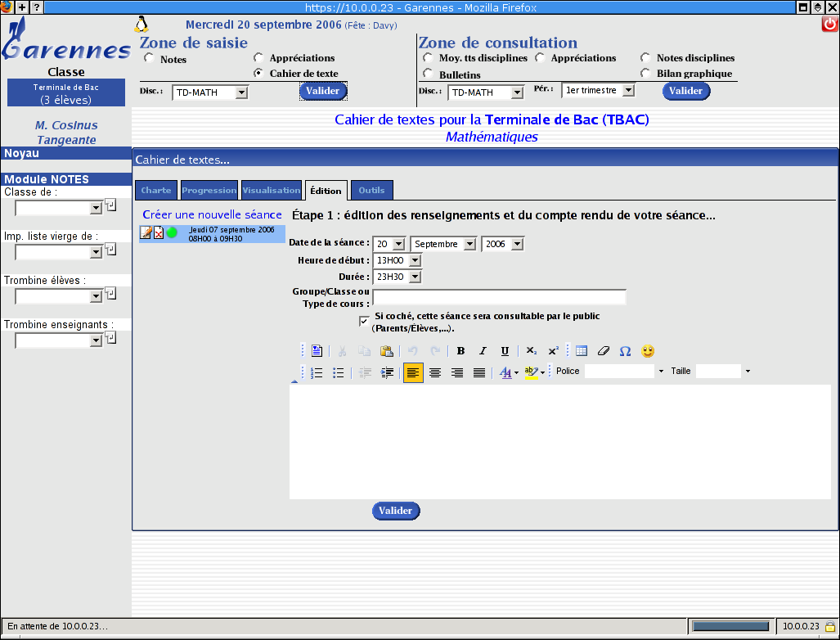
Task: Open the Heure de début dropdown
Action: [414, 260]
